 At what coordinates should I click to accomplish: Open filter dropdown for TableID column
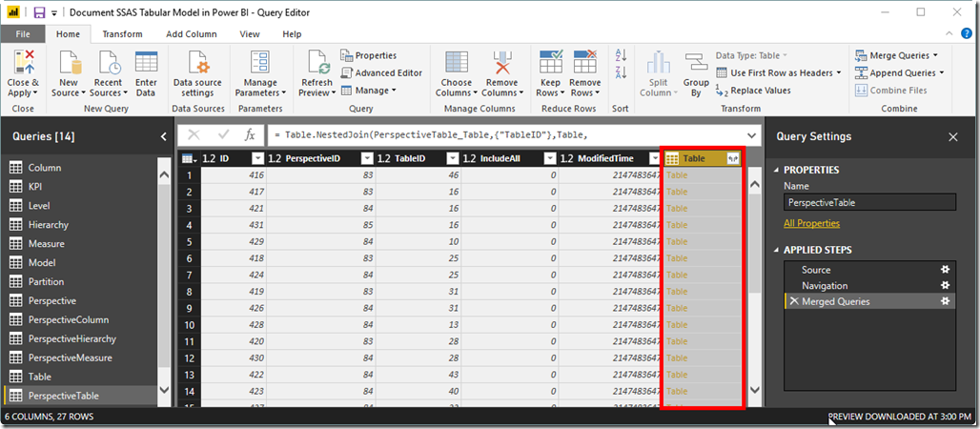(453, 159)
